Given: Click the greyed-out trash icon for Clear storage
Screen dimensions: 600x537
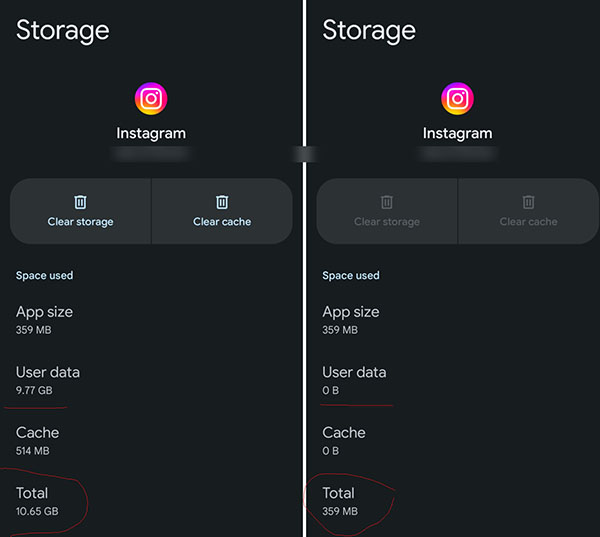Looking at the screenshot, I should point(386,202).
